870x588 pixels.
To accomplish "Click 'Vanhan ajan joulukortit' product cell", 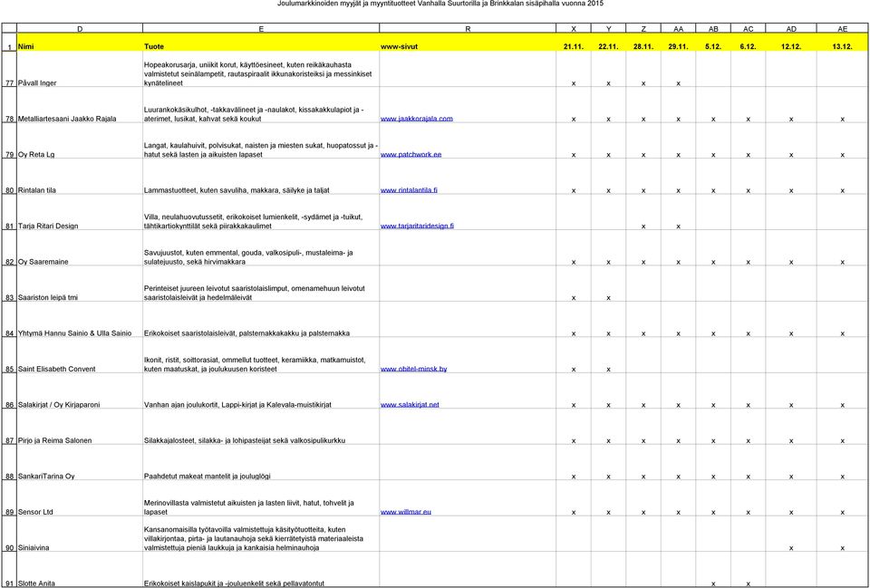I will tap(261, 391).
